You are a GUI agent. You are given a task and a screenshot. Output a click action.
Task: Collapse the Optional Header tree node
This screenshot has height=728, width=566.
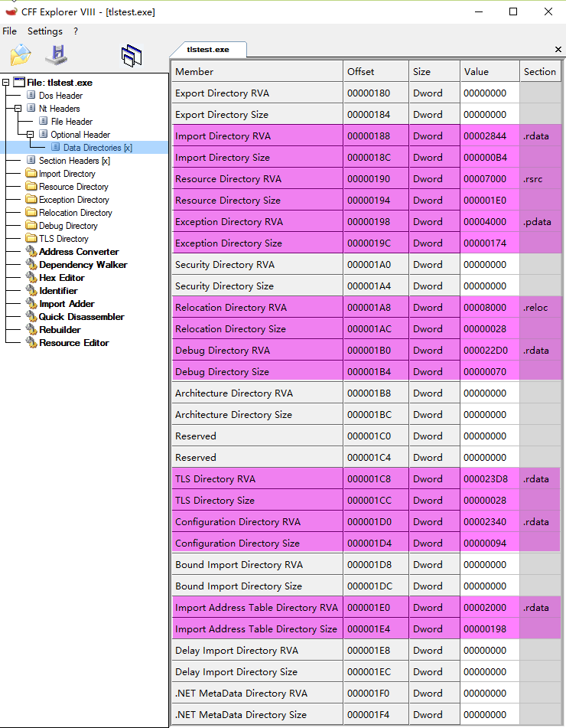tap(30, 134)
